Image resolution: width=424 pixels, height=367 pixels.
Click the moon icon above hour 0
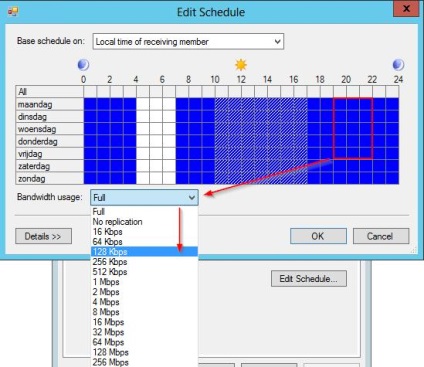coord(83,65)
